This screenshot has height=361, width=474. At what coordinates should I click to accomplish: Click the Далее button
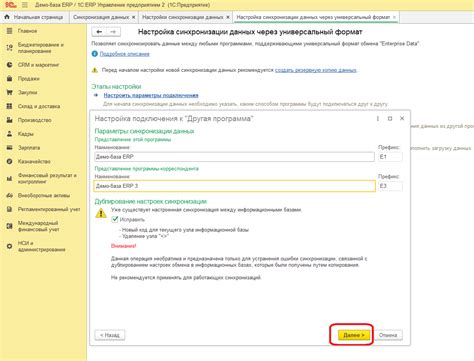(x=354, y=335)
